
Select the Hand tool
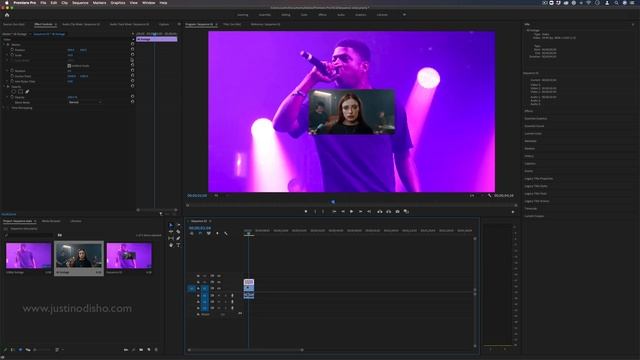(171, 245)
